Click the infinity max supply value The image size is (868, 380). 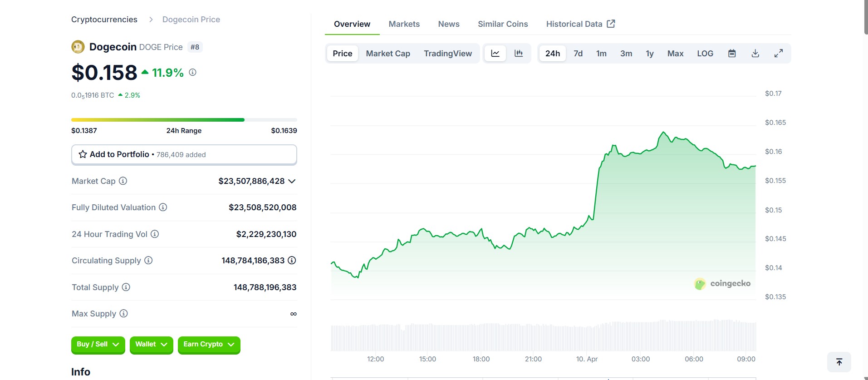pyautogui.click(x=294, y=314)
